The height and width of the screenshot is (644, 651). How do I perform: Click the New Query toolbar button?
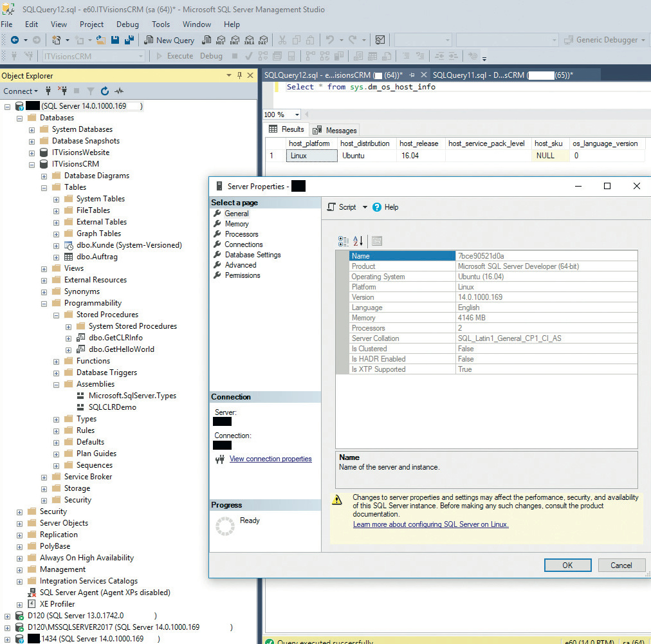click(x=169, y=40)
